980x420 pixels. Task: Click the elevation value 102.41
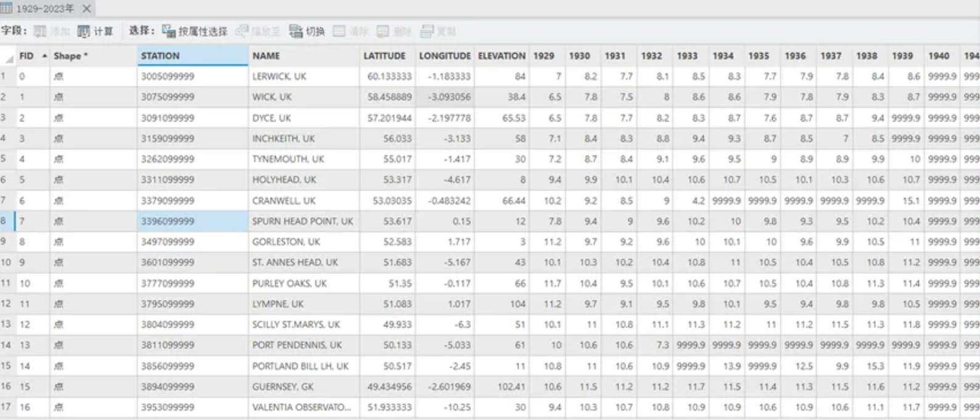(502, 387)
